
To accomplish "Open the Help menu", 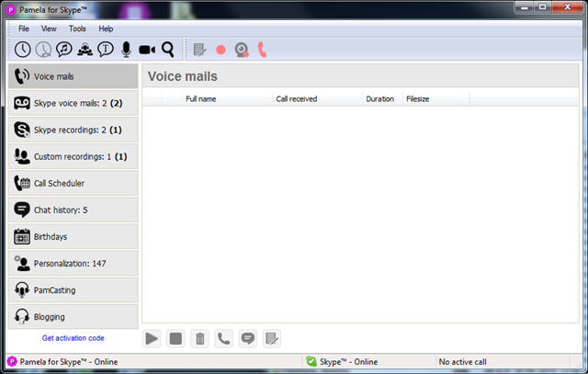I will click(106, 28).
